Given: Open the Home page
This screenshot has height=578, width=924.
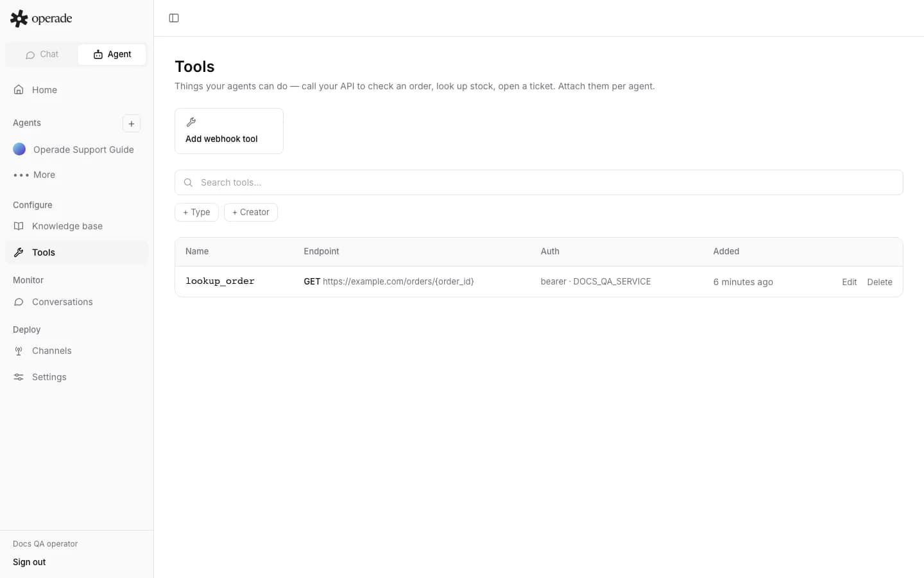Looking at the screenshot, I should point(77,90).
